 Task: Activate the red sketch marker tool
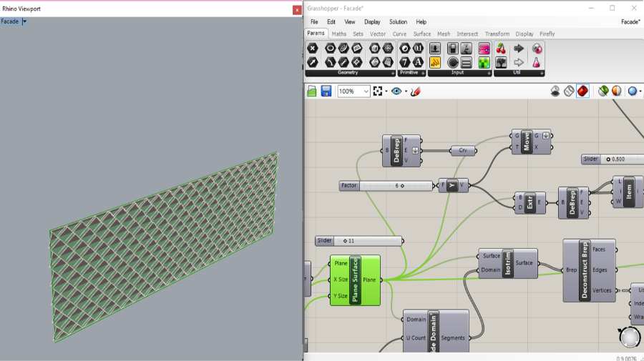tap(415, 91)
